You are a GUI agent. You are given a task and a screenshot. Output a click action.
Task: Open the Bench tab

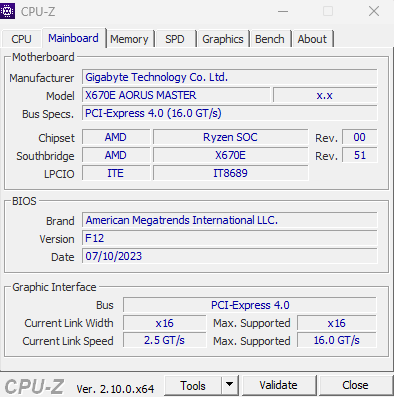[x=270, y=39]
